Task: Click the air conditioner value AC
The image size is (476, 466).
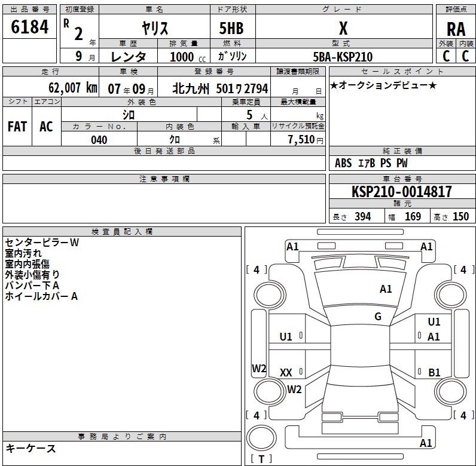Action: click(x=46, y=127)
